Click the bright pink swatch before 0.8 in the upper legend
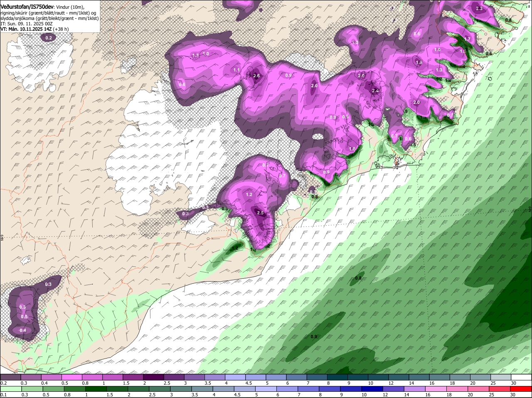This screenshot has height=398, width=532. 71,377
